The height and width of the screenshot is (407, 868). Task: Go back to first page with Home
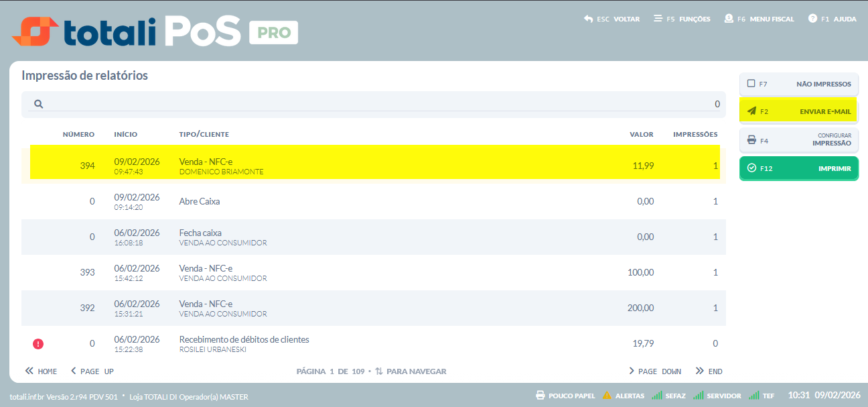click(41, 371)
